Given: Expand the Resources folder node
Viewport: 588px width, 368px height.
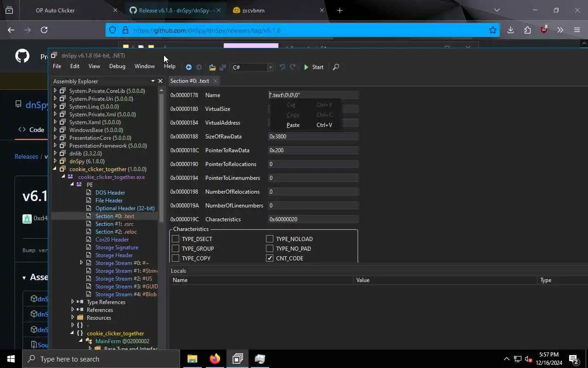Looking at the screenshot, I should [73, 318].
